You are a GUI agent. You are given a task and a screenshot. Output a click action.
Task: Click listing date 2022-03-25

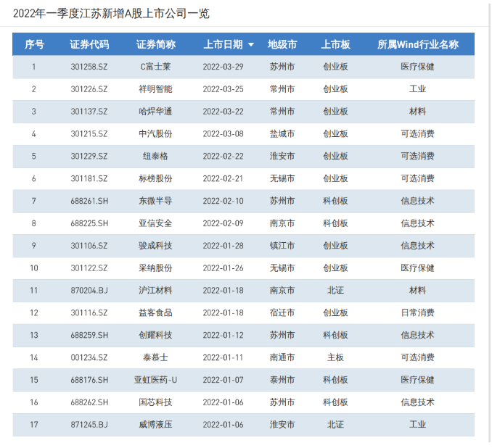(223, 89)
